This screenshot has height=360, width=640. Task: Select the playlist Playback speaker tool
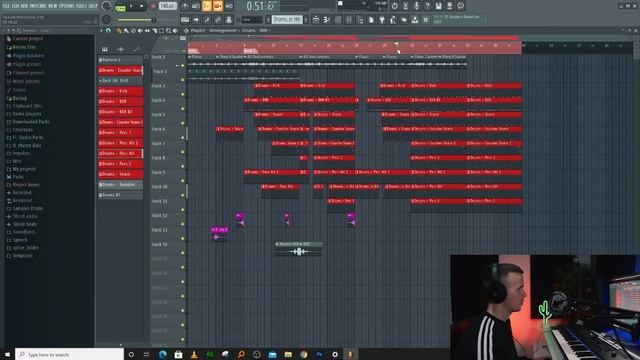(x=175, y=31)
